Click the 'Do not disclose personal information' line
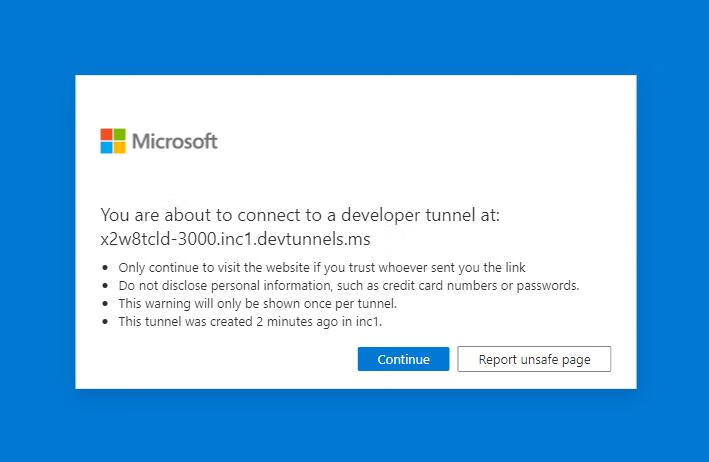This screenshot has height=462, width=709. [348, 285]
